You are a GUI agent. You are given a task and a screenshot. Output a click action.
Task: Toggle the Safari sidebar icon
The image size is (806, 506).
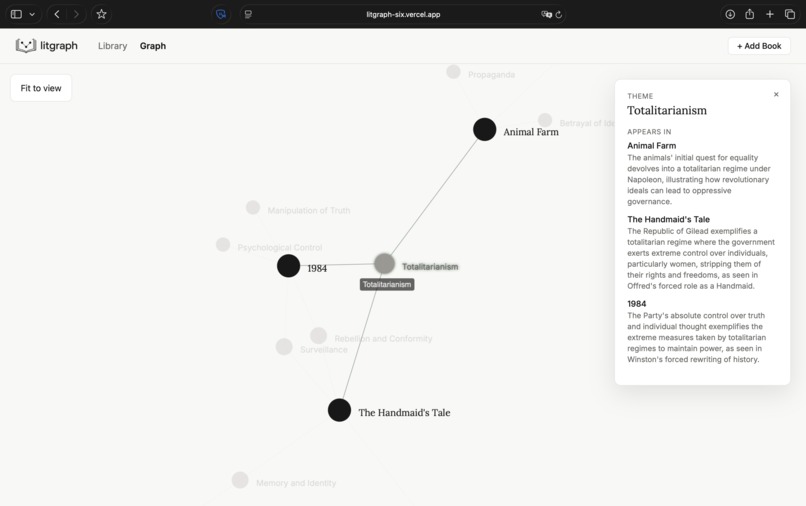(x=16, y=14)
